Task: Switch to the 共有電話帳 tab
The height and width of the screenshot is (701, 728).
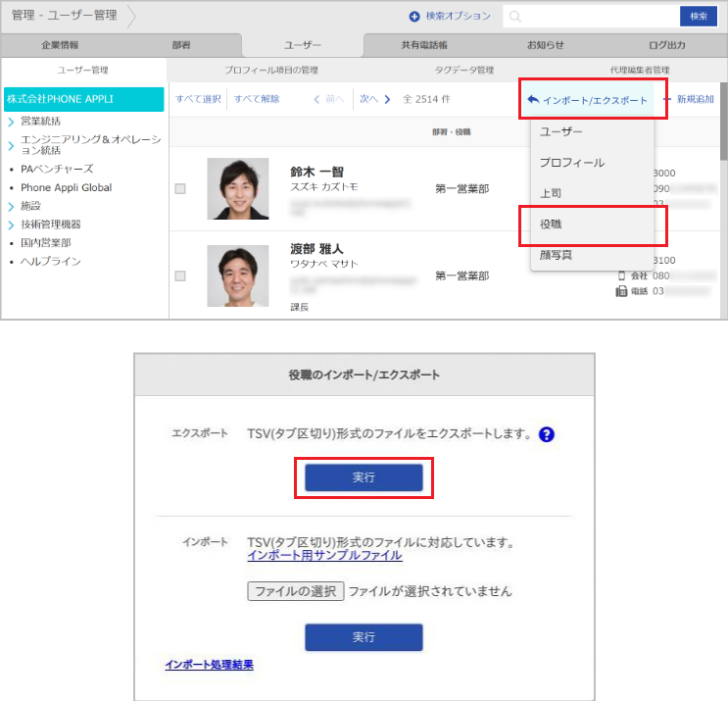Action: click(x=424, y=45)
